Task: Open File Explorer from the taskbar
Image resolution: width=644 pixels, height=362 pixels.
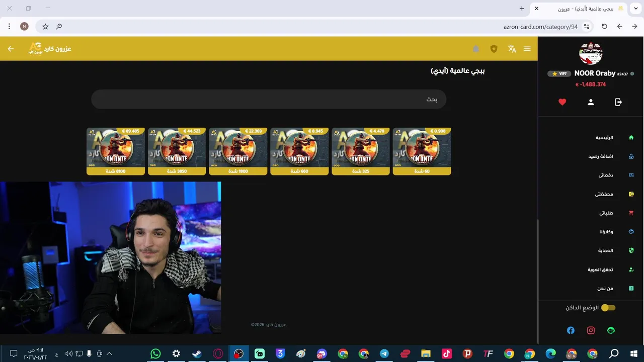Action: [x=426, y=354]
